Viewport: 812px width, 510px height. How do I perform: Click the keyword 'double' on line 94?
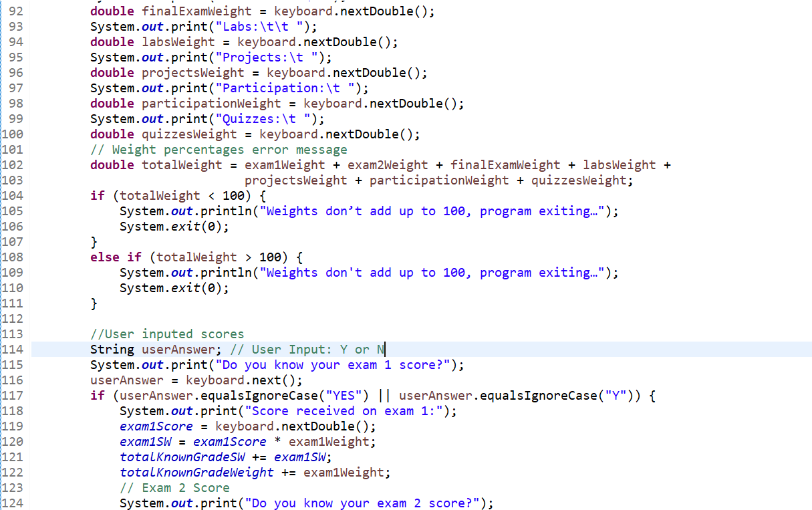[x=111, y=41]
